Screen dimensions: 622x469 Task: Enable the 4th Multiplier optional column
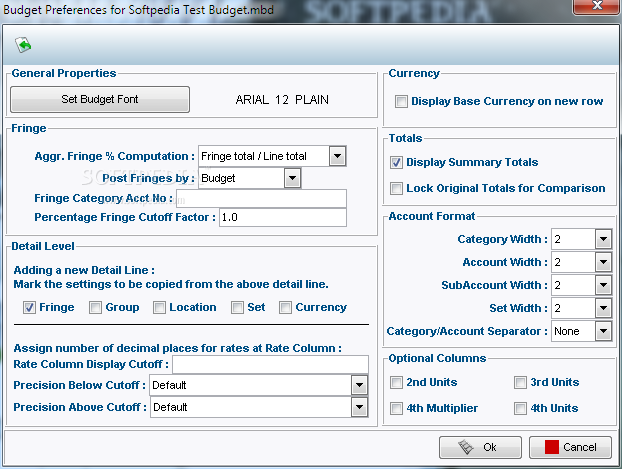[396, 408]
